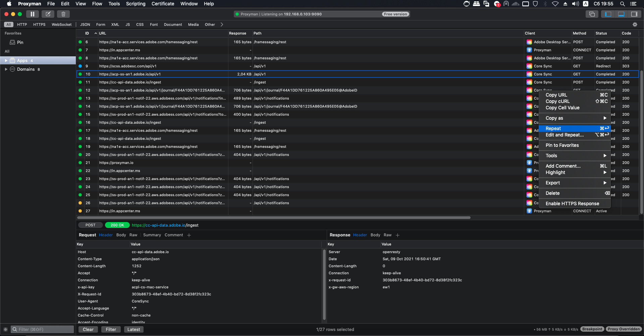Click the green status dot on row 6
644x336 pixels.
click(80, 42)
